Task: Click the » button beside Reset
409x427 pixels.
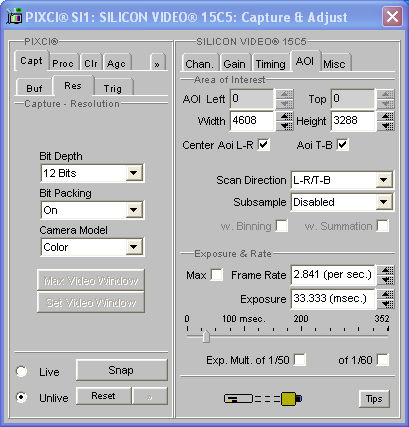Action: (150, 396)
